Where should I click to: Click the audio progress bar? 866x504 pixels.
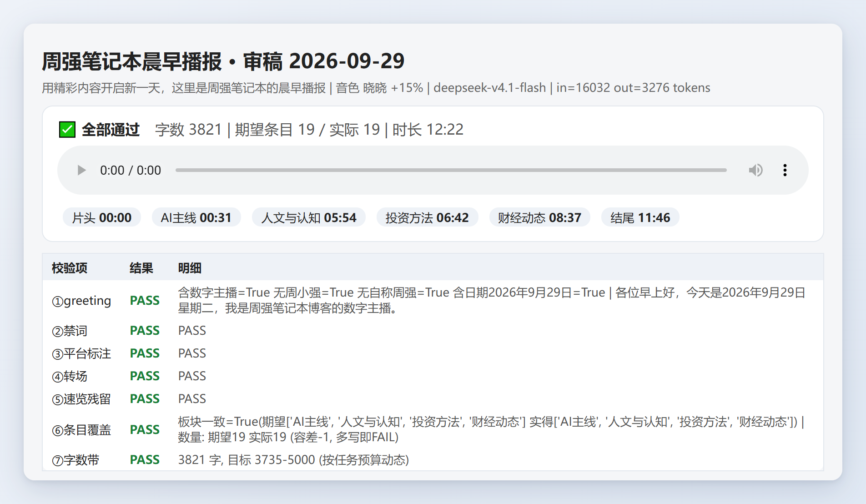451,170
